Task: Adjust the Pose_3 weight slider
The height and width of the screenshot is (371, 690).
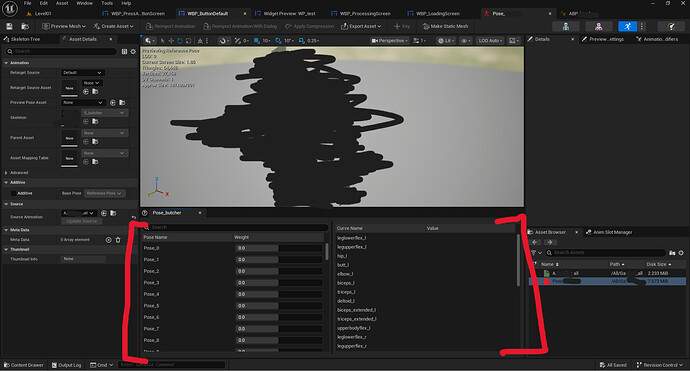Action: (279, 283)
